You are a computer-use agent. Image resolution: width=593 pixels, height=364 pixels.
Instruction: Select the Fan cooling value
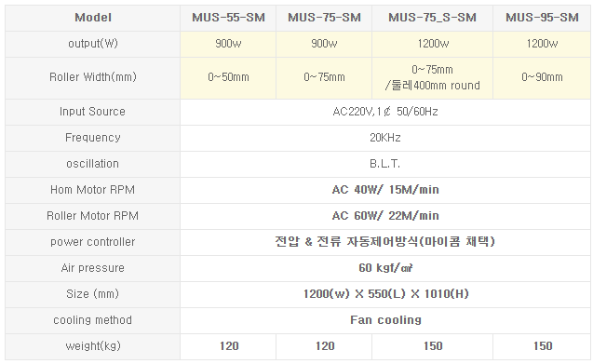(x=385, y=320)
